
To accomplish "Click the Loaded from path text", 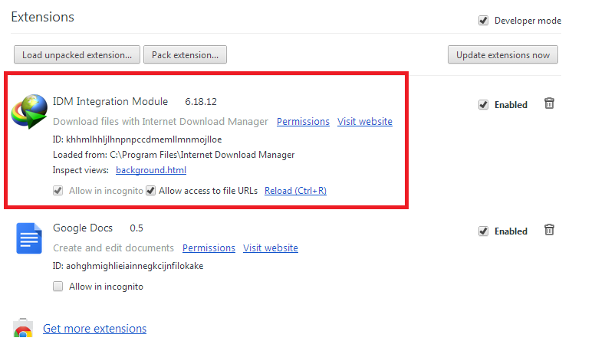I will click(x=174, y=155).
